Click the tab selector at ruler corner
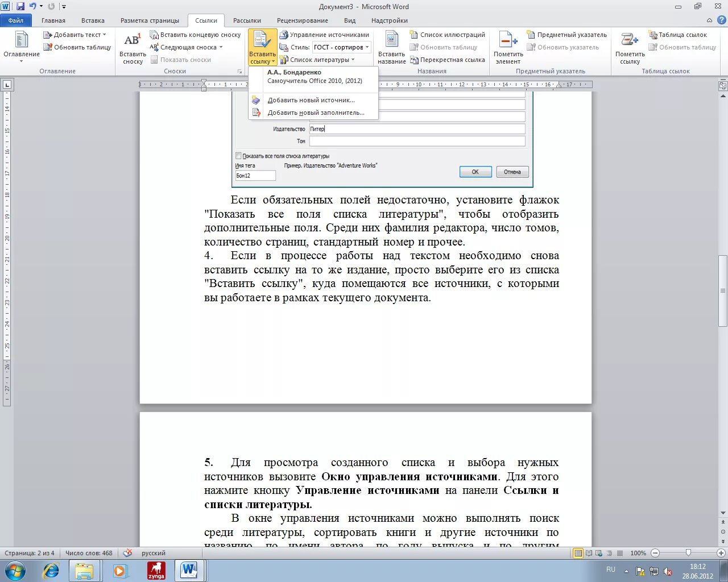 click(x=7, y=85)
